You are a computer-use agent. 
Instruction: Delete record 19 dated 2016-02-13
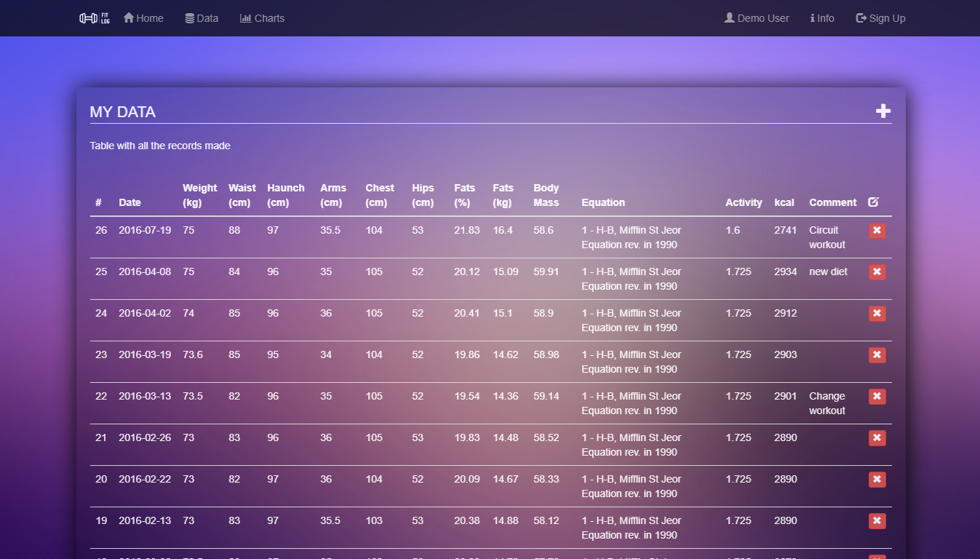point(877,521)
